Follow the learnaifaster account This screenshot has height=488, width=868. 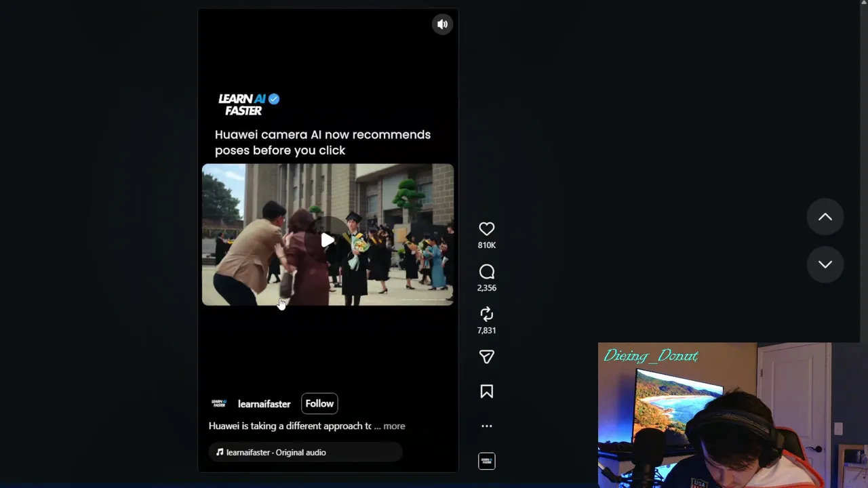[319, 403]
